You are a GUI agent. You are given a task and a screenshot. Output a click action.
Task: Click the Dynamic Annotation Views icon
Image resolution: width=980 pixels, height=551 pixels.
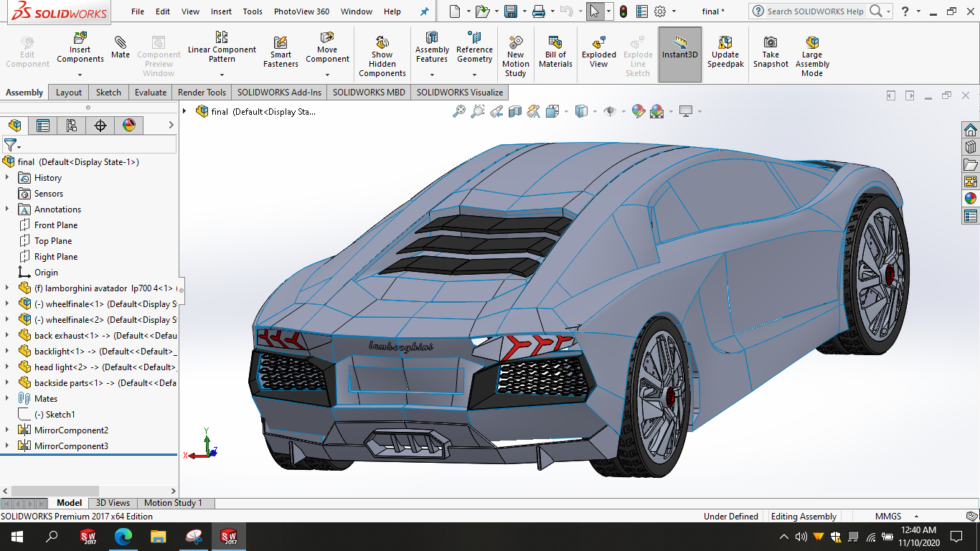tap(533, 111)
